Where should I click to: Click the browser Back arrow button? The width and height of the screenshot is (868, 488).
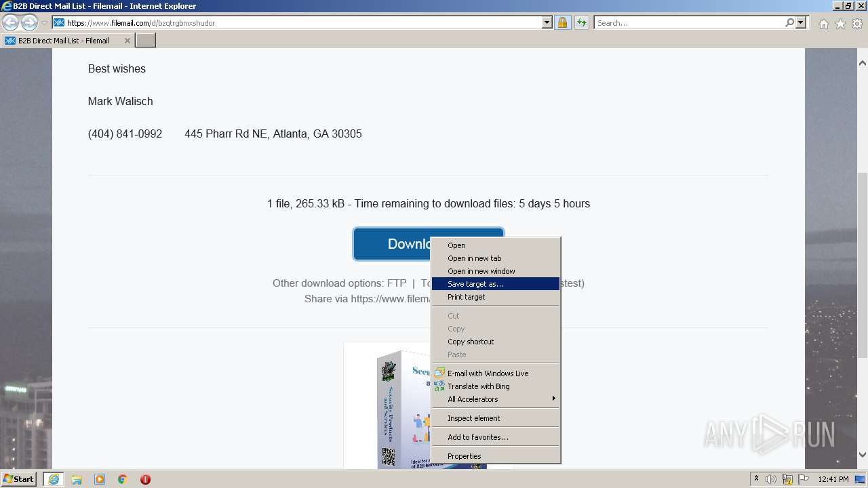click(10, 22)
